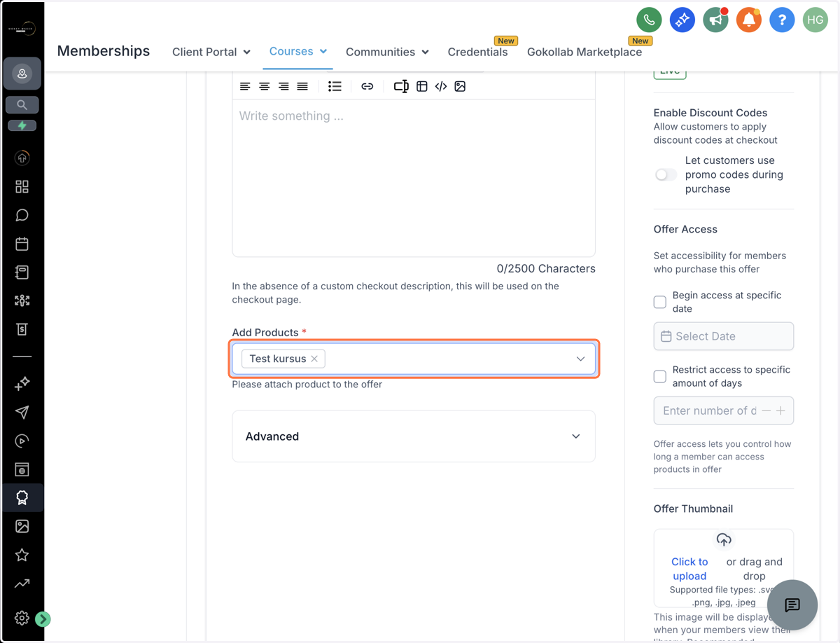Open the sidebar conversations chat bubble icon
840x643 pixels.
(22, 215)
